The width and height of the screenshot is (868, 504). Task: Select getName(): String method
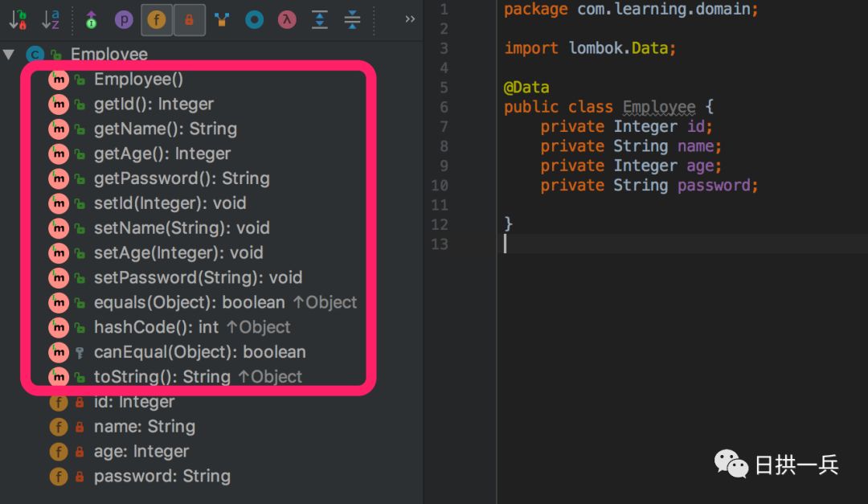[165, 129]
